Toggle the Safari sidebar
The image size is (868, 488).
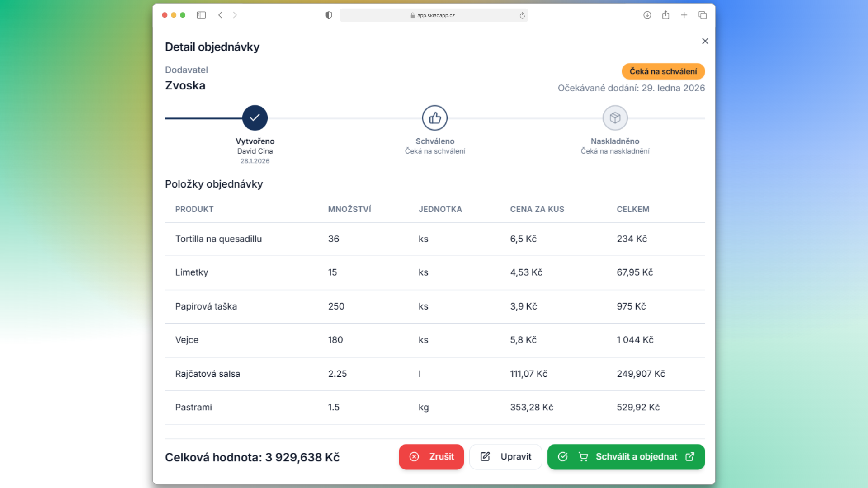[201, 15]
